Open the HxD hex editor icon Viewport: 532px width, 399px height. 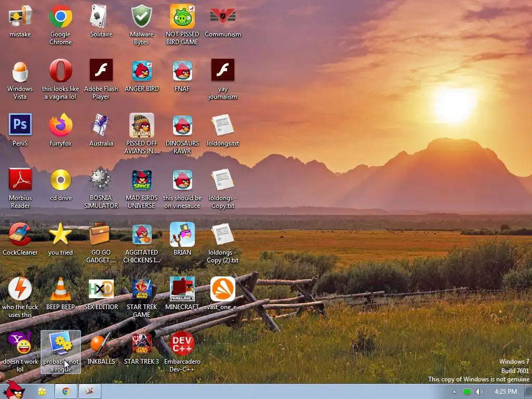coord(101,289)
